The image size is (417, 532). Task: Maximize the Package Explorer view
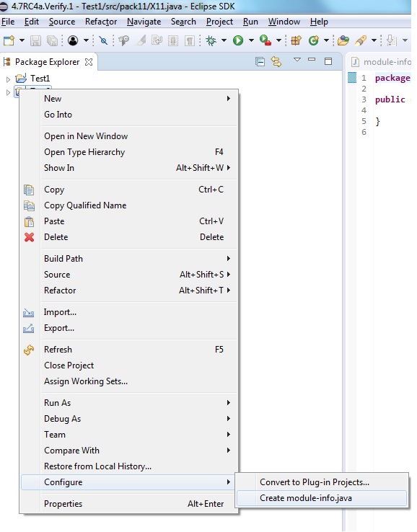click(x=328, y=61)
